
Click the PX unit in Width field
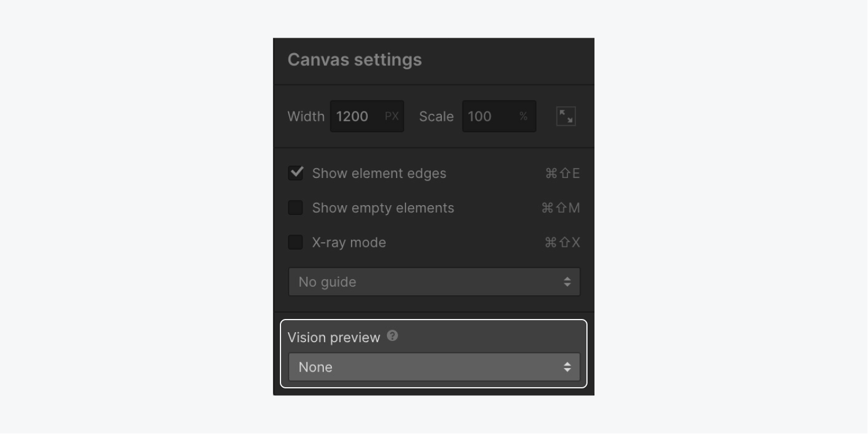pyautogui.click(x=391, y=116)
